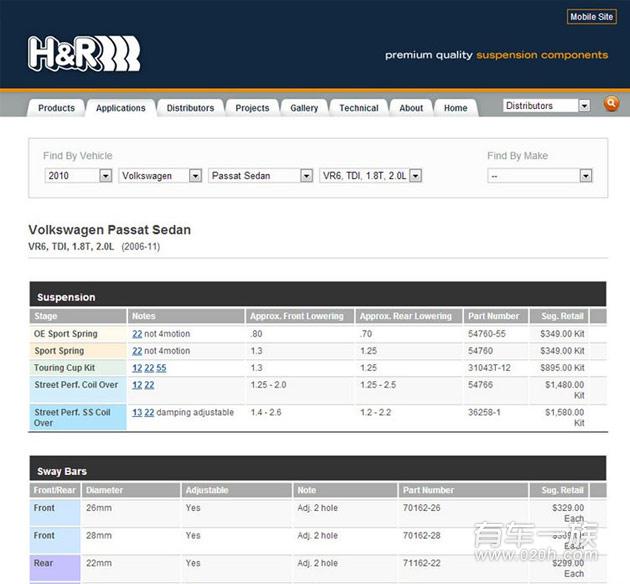The image size is (630, 584).
Task: Click part number 70162-26
Action: click(x=421, y=508)
